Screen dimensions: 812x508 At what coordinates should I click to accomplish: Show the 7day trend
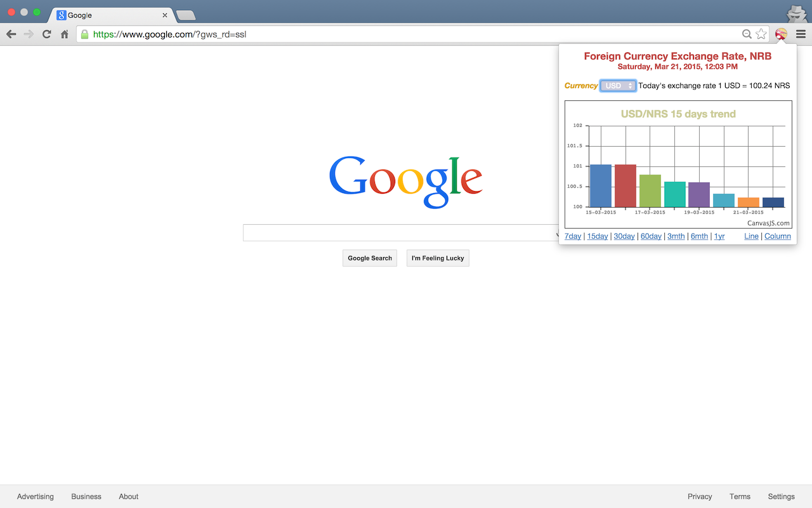(573, 236)
